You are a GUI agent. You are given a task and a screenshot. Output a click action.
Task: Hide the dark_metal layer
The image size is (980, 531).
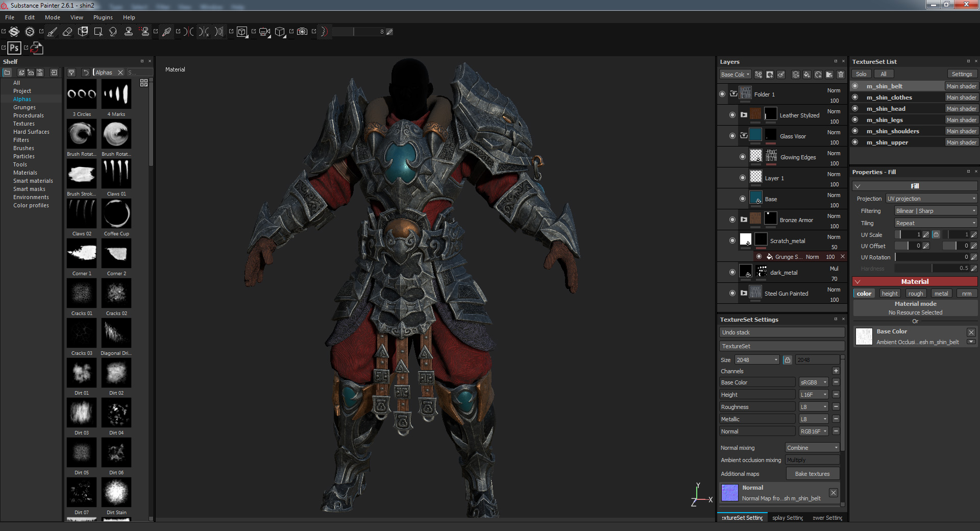[732, 272]
